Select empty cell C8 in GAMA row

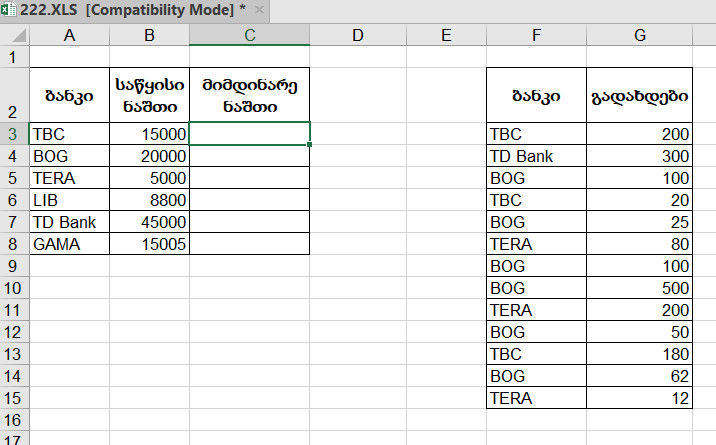coord(249,244)
